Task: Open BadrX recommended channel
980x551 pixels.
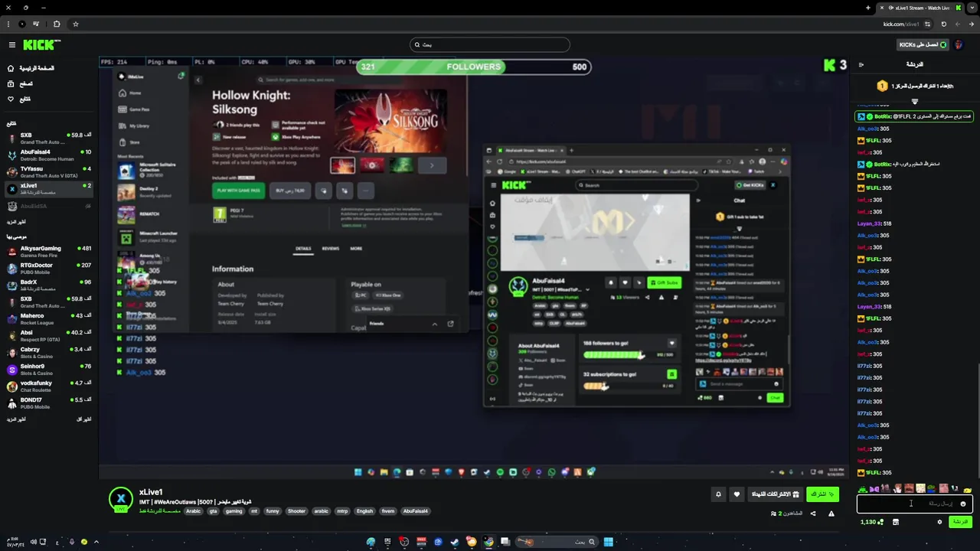Action: (x=49, y=285)
